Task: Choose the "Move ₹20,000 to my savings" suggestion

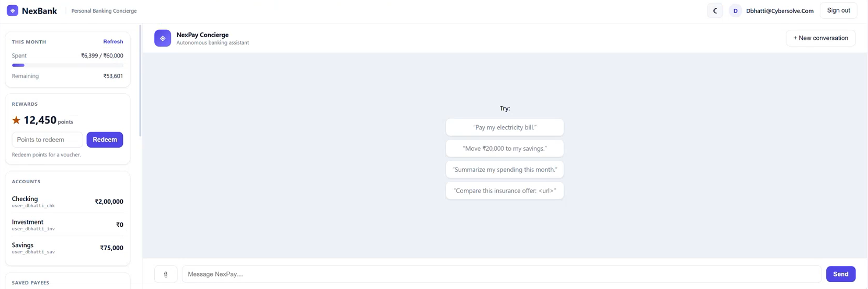Action: pos(505,148)
